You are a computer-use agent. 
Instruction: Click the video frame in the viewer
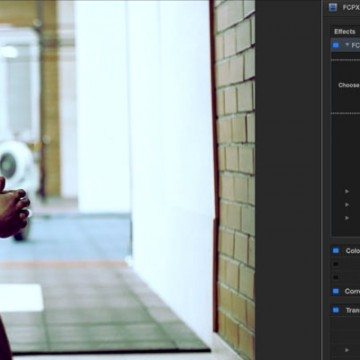point(127,180)
